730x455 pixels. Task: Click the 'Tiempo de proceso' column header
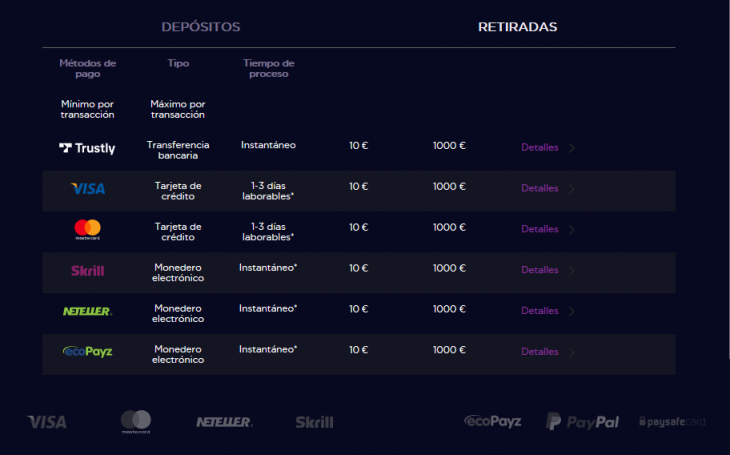[269, 68]
